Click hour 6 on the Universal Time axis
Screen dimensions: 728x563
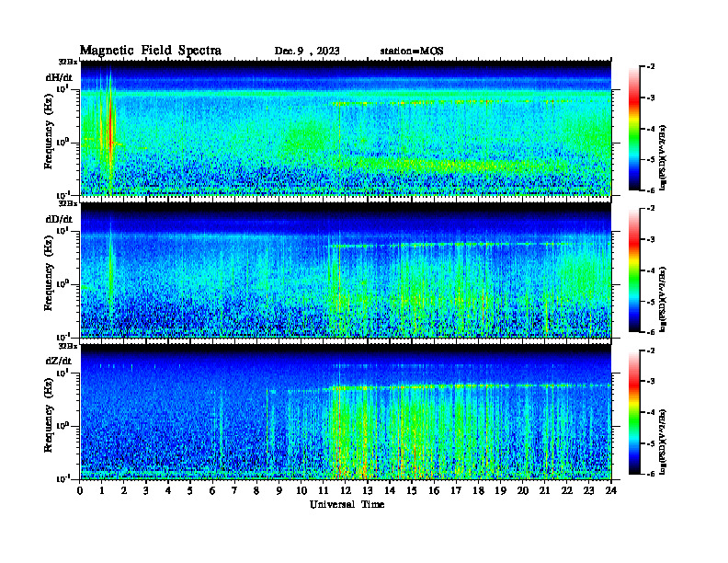(x=212, y=490)
